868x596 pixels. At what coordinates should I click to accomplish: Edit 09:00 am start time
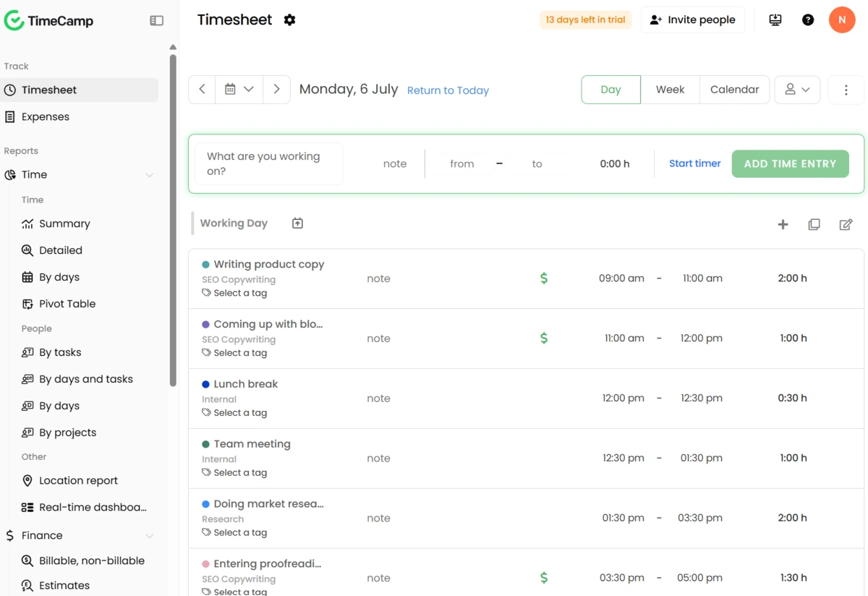point(621,278)
